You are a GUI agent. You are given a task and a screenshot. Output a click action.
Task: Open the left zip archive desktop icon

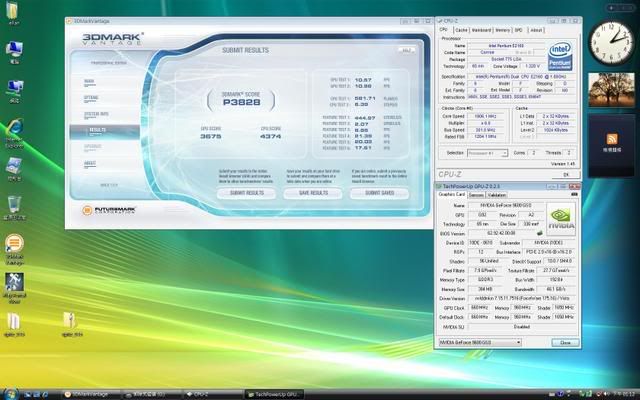pos(13,321)
